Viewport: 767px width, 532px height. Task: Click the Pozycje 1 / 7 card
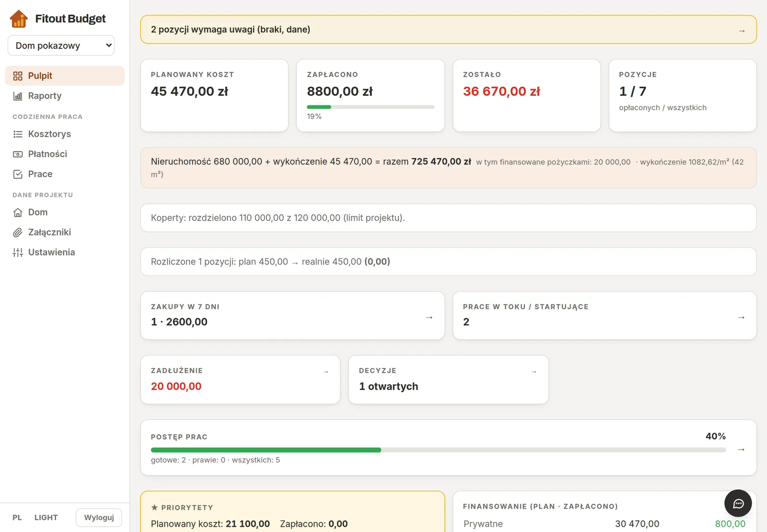tap(683, 95)
